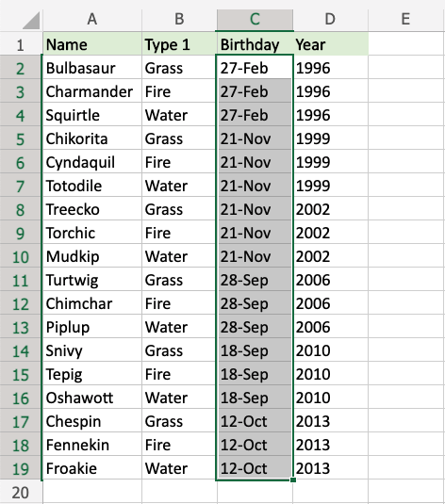Click the Year header cell

click(331, 44)
